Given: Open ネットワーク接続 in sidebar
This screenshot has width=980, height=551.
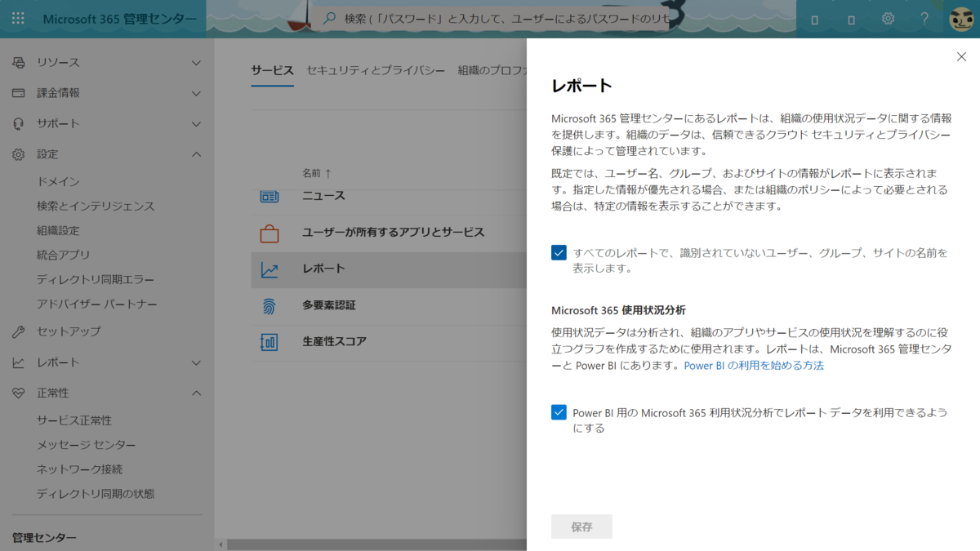Looking at the screenshot, I should 79,469.
